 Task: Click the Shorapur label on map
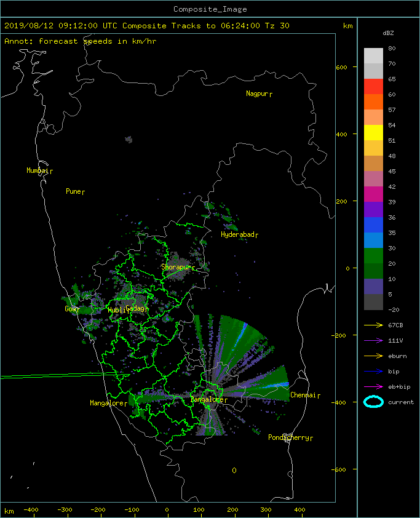click(x=178, y=267)
